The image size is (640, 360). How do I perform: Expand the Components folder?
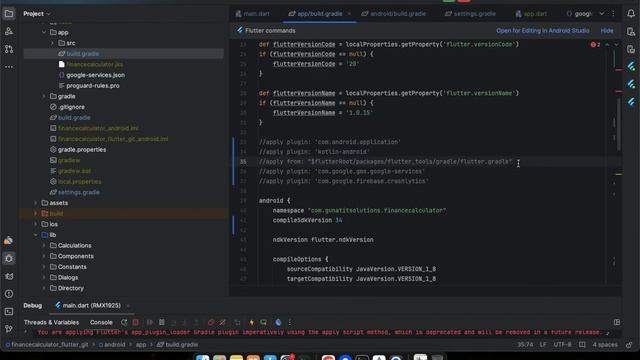[x=44, y=256]
